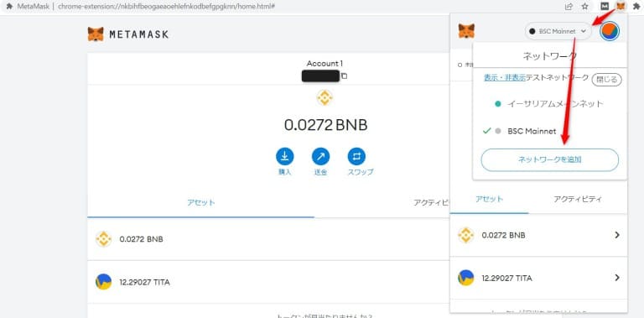This screenshot has width=644, height=318.
Task: Click the fox logo in the popup header
Action: click(x=466, y=31)
